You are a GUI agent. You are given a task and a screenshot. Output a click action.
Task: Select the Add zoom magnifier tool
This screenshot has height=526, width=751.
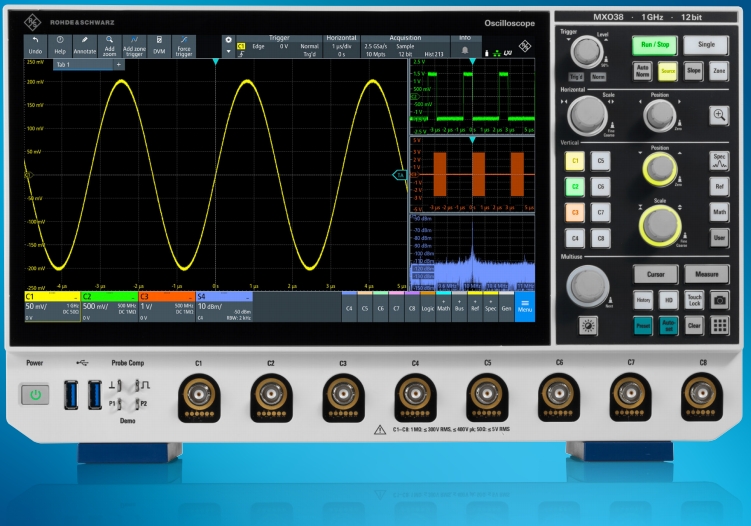109,45
